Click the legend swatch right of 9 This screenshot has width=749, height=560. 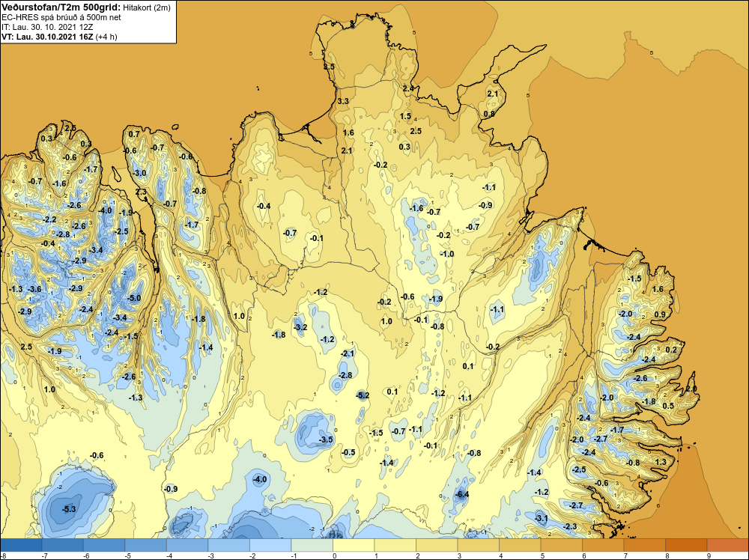click(727, 544)
